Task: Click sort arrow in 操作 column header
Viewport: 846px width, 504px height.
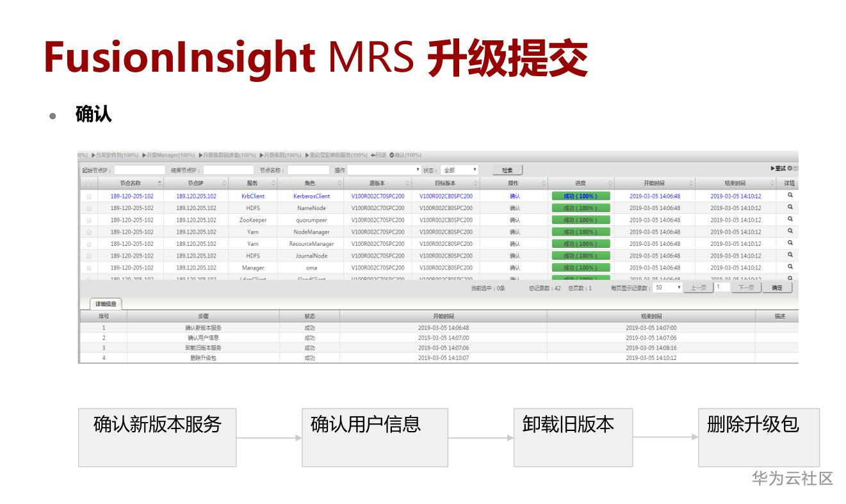Action: point(544,184)
